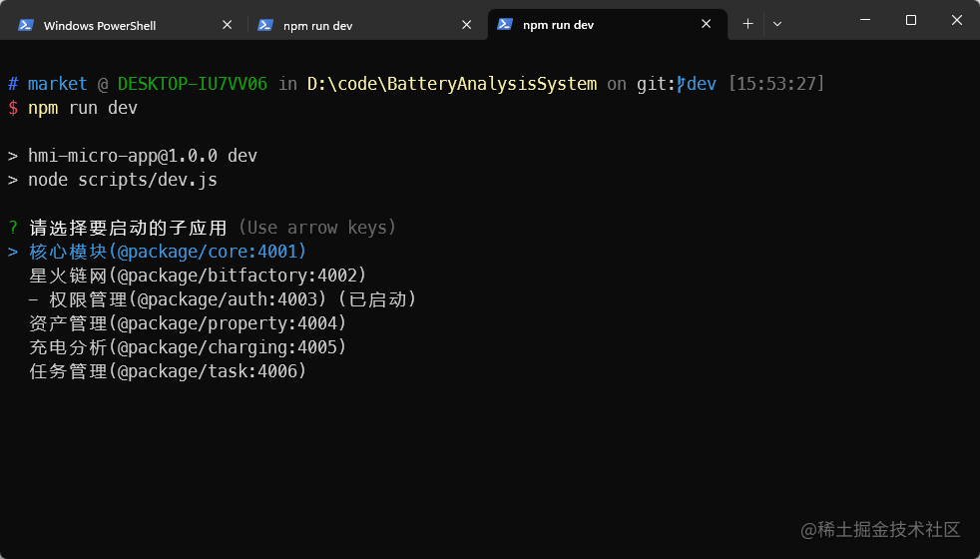The height and width of the screenshot is (559, 980).
Task: Click the git branch name dev
Action: [x=702, y=84]
